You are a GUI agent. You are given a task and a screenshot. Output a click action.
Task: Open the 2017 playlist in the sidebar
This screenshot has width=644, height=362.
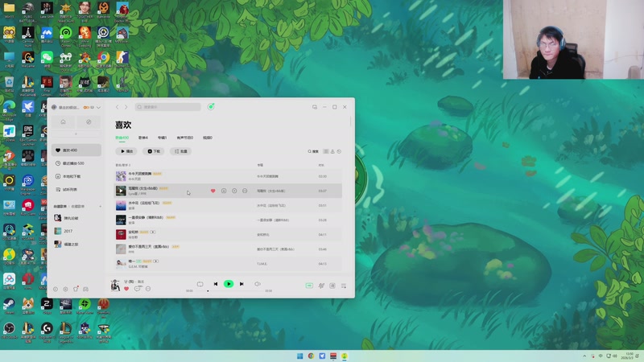point(76,231)
